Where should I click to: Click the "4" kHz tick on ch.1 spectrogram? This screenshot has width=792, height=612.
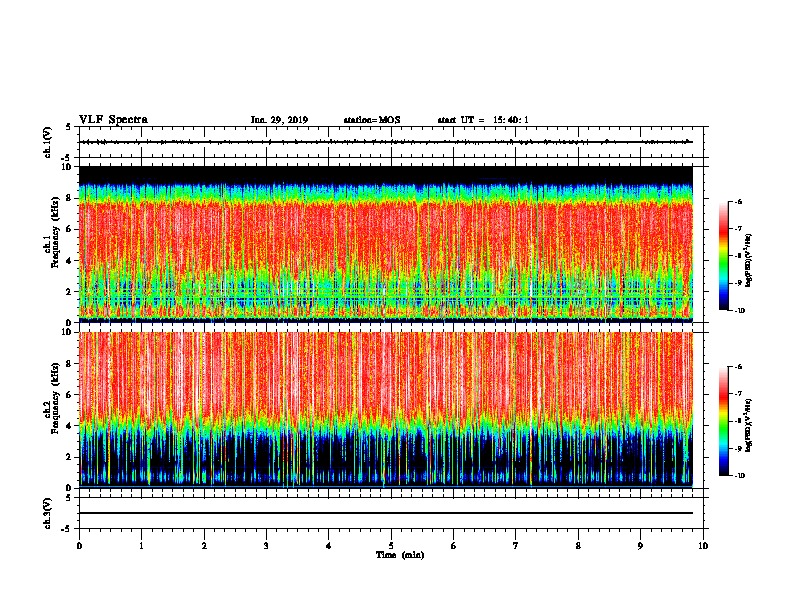[x=70, y=261]
